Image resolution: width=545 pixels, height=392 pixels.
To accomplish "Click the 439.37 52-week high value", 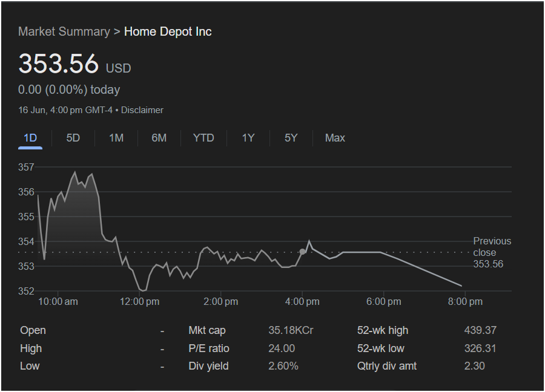I will (x=480, y=330).
